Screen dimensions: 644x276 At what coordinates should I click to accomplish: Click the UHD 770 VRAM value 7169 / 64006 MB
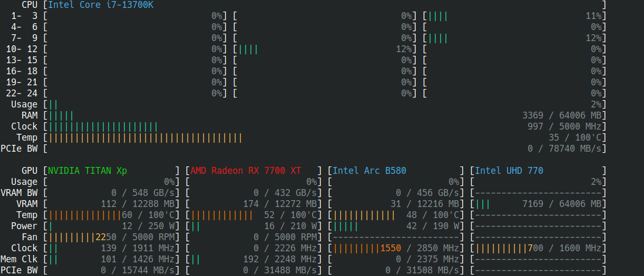[562, 204]
